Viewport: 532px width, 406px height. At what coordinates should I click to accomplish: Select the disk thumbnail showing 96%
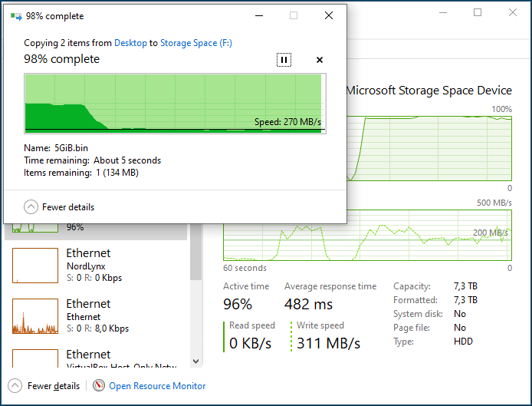tap(35, 227)
